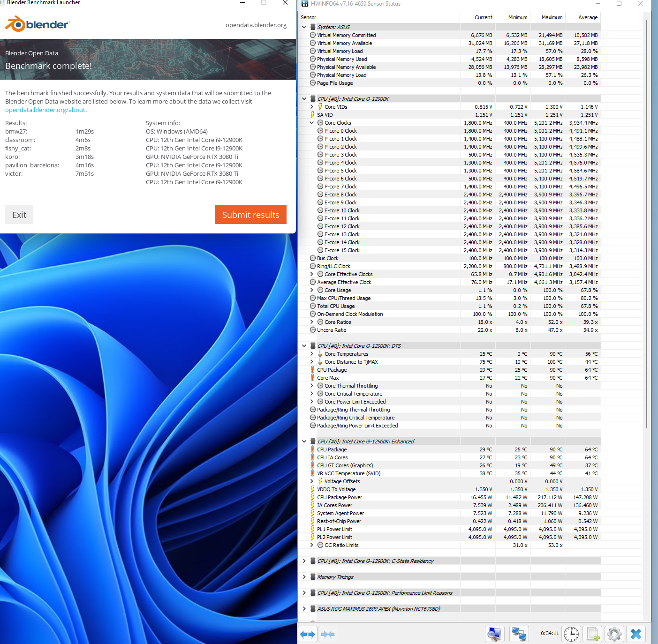Click the greyed collapse-columns arrow icon in HWiNFO

coord(328,634)
